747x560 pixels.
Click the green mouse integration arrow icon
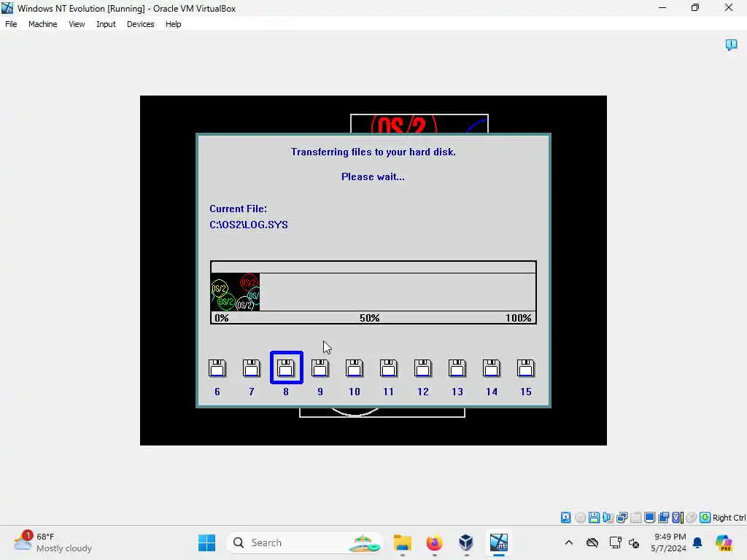[705, 517]
